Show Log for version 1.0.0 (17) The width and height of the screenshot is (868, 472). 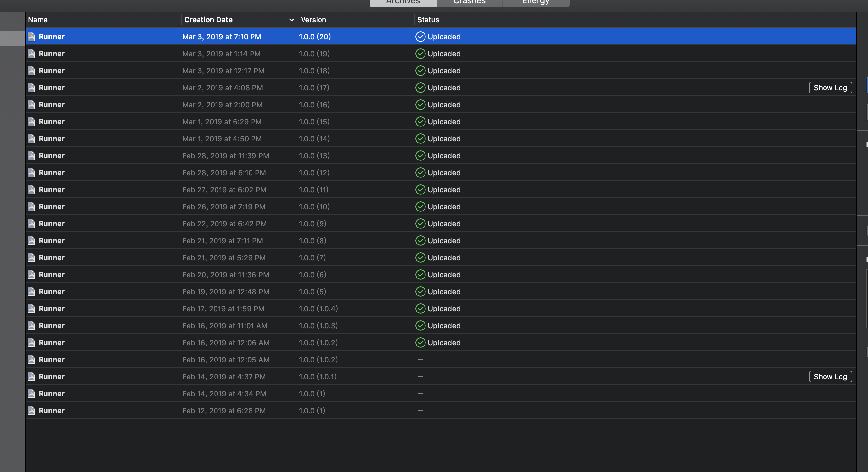(x=830, y=88)
